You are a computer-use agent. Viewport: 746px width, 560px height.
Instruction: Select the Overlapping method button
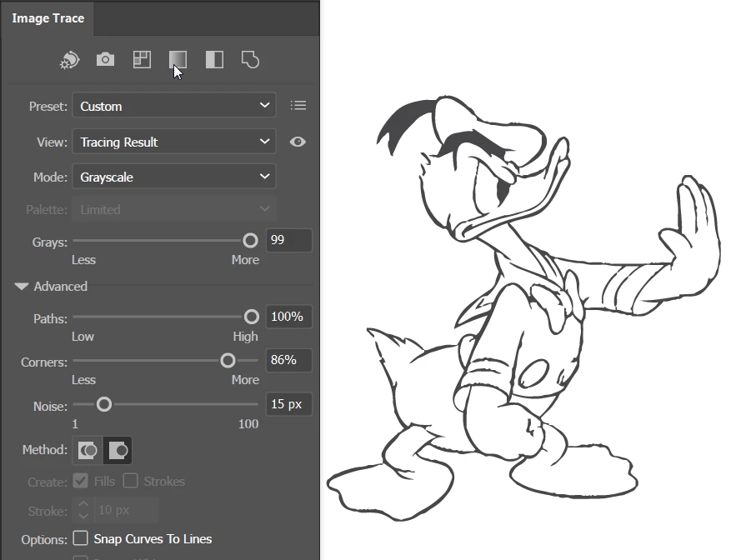click(x=118, y=450)
